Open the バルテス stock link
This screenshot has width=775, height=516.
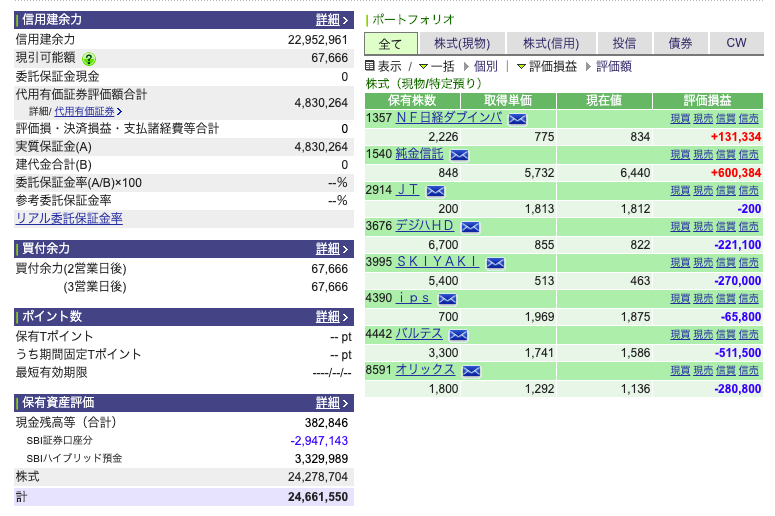click(x=419, y=334)
